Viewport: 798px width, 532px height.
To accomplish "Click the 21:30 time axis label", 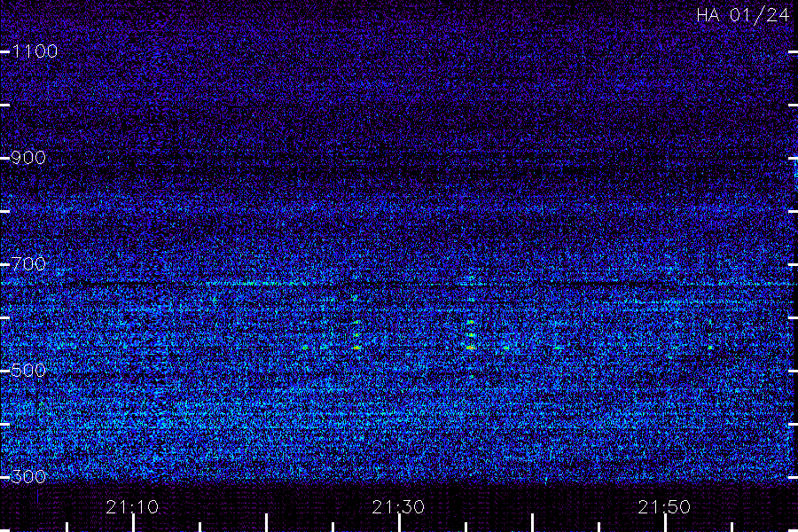I will pyautogui.click(x=398, y=507).
